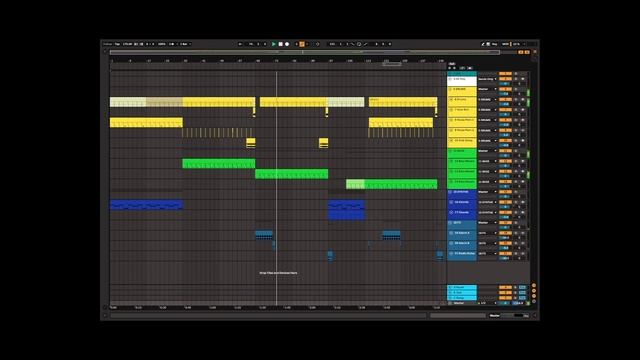This screenshot has width=640, height=360.
Task: Collapse the yellow DRUMS group track
Action: tap(451, 89)
